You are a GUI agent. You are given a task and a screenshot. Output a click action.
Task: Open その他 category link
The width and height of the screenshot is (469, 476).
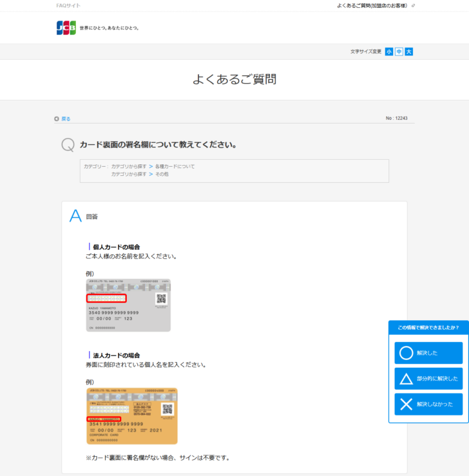click(162, 174)
